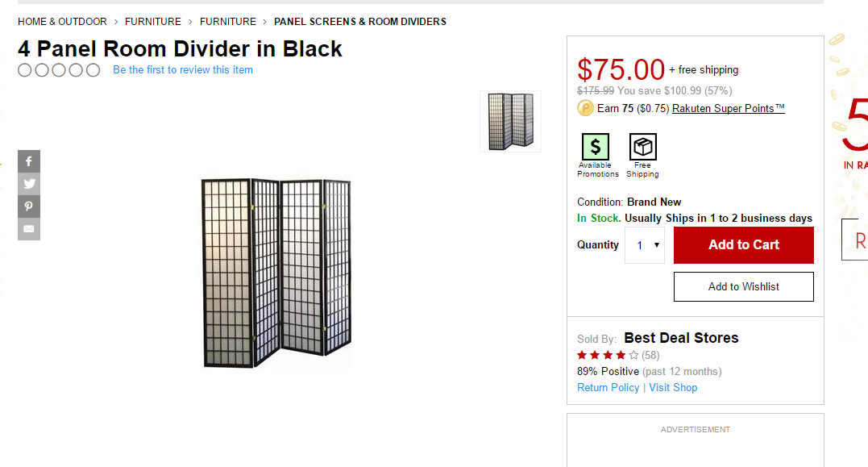Open the Return Policy link
The height and width of the screenshot is (467, 868).
[608, 387]
